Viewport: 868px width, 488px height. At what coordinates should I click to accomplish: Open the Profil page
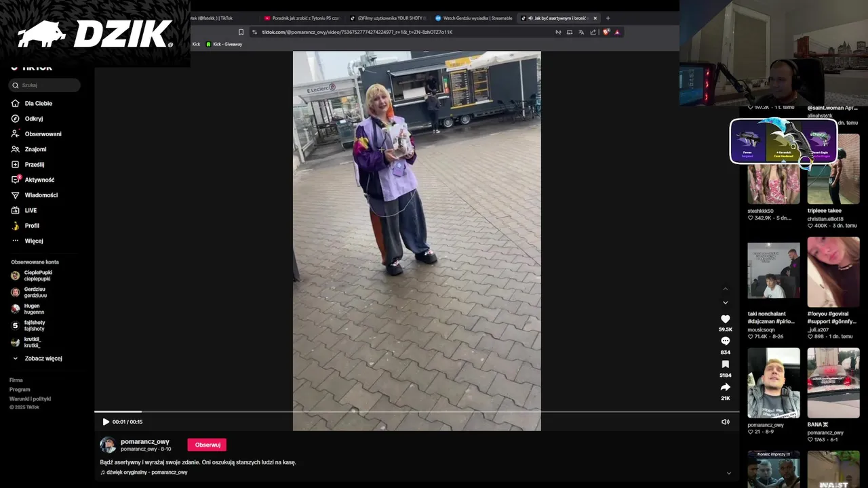pyautogui.click(x=32, y=226)
